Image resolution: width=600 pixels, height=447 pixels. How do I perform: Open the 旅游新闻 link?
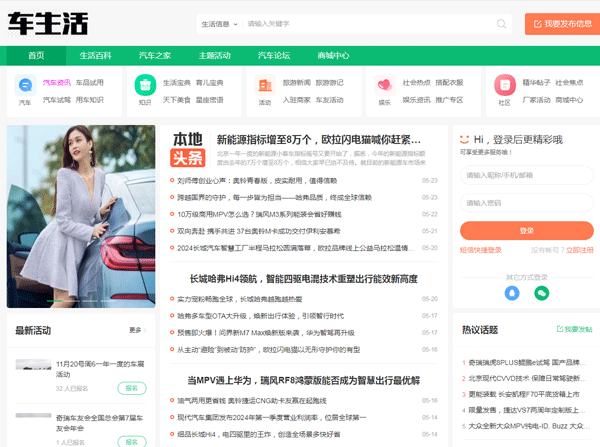coord(297,83)
